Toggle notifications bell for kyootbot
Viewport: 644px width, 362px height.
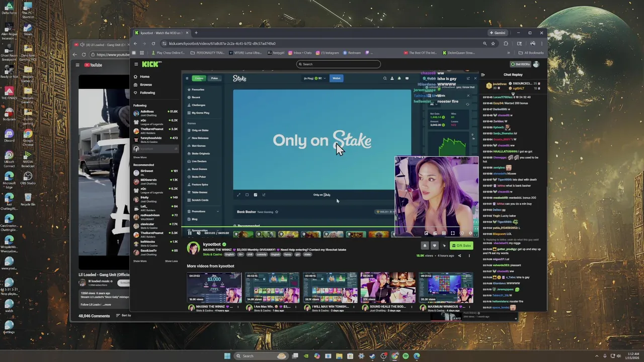pyautogui.click(x=425, y=245)
